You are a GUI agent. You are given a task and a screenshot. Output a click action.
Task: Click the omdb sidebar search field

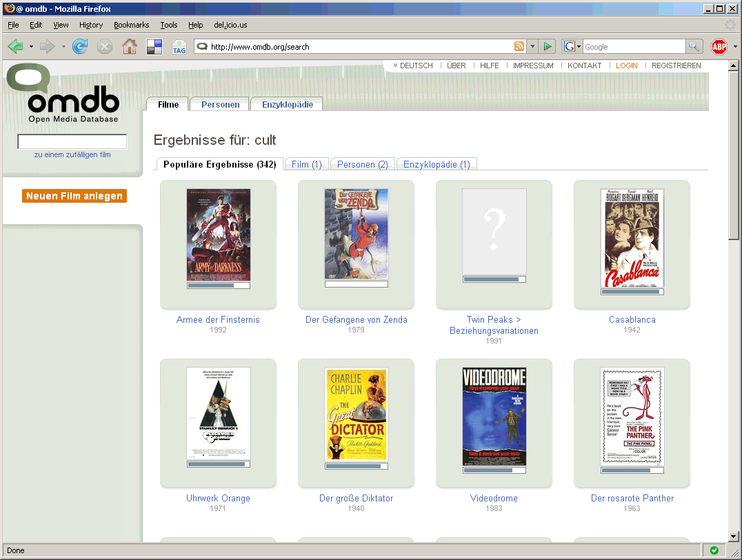[72, 141]
